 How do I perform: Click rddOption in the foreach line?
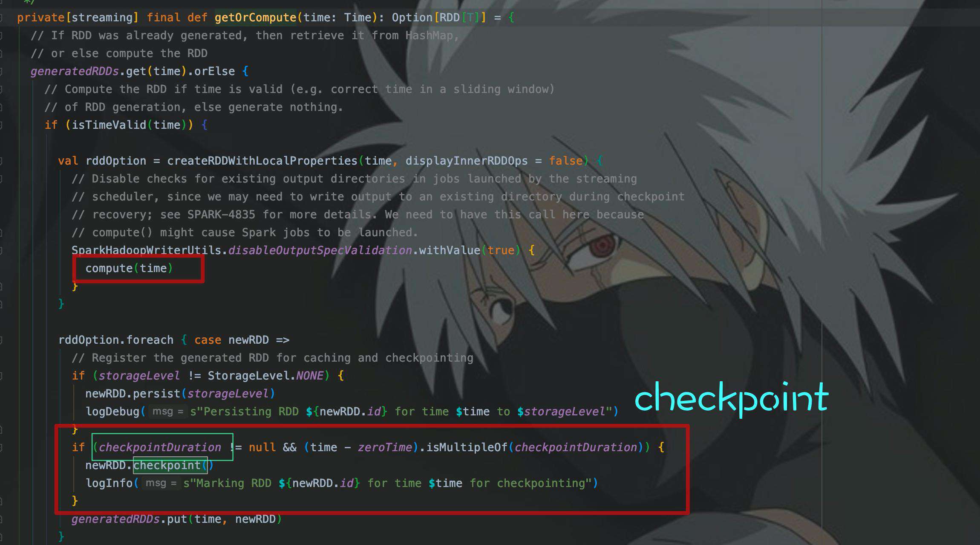[88, 340]
